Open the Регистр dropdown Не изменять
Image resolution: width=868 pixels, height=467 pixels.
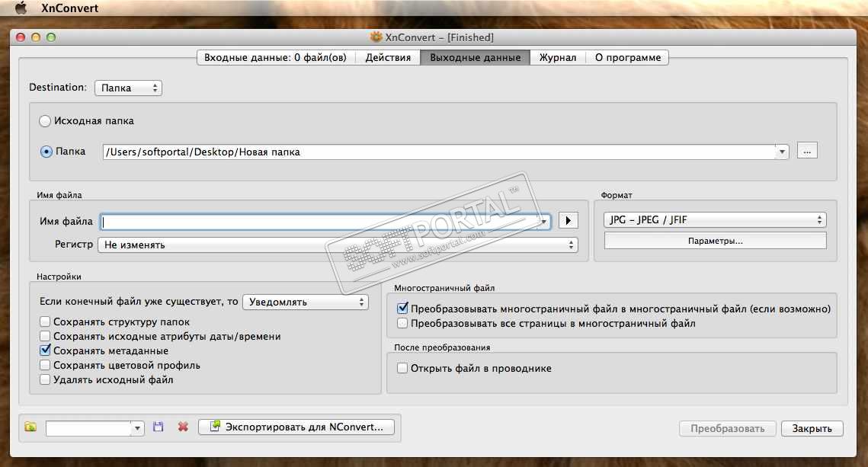[338, 245]
